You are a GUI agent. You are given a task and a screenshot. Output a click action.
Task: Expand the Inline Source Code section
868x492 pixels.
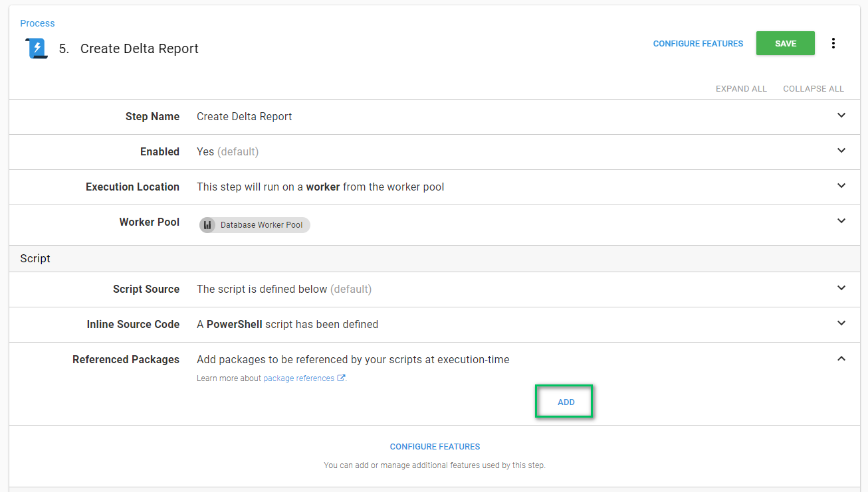(x=841, y=323)
